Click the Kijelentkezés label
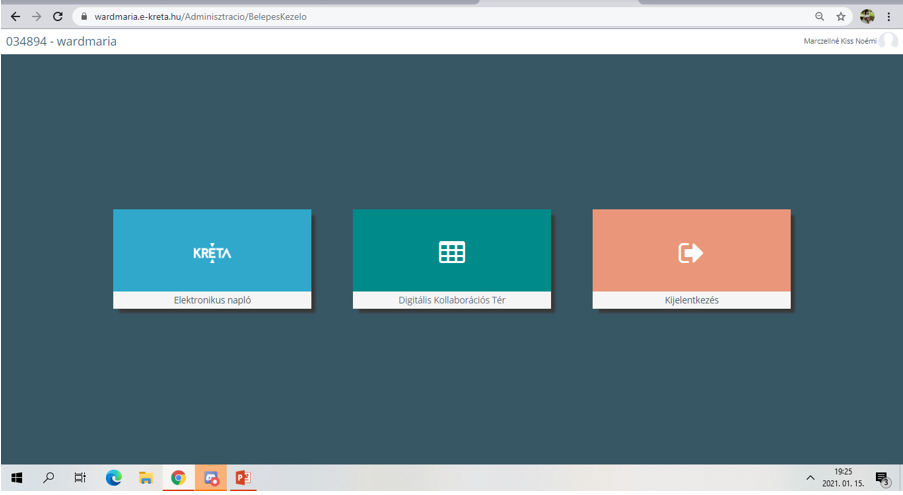Image resolution: width=903 pixels, height=495 pixels. click(691, 300)
